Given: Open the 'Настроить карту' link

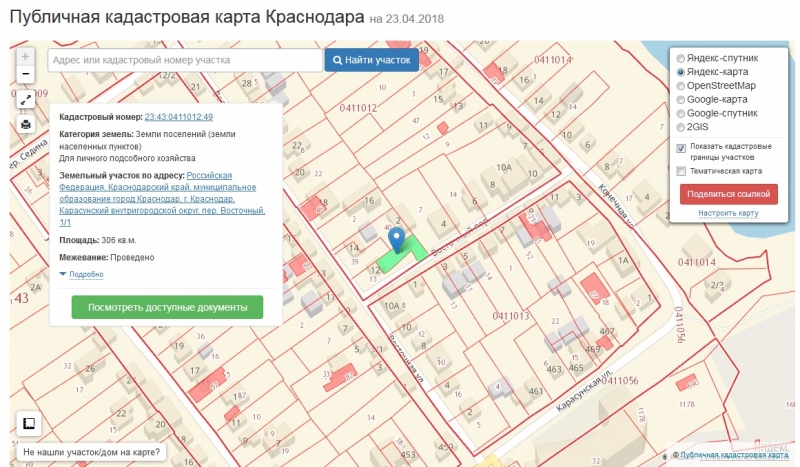Looking at the screenshot, I should 729,213.
